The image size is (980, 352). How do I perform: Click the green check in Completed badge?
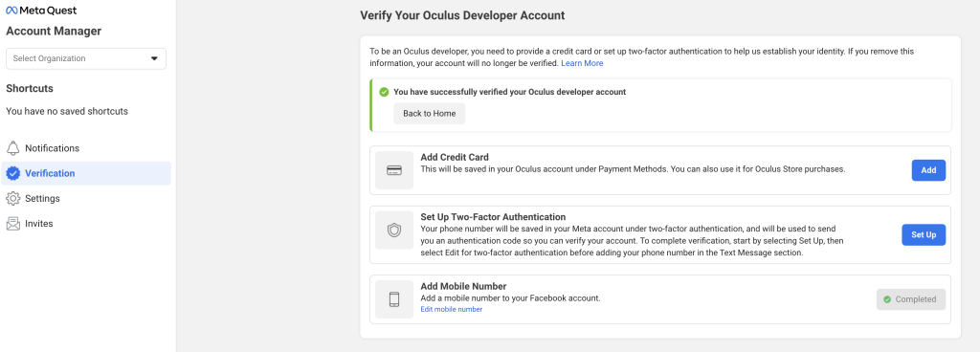(x=887, y=299)
